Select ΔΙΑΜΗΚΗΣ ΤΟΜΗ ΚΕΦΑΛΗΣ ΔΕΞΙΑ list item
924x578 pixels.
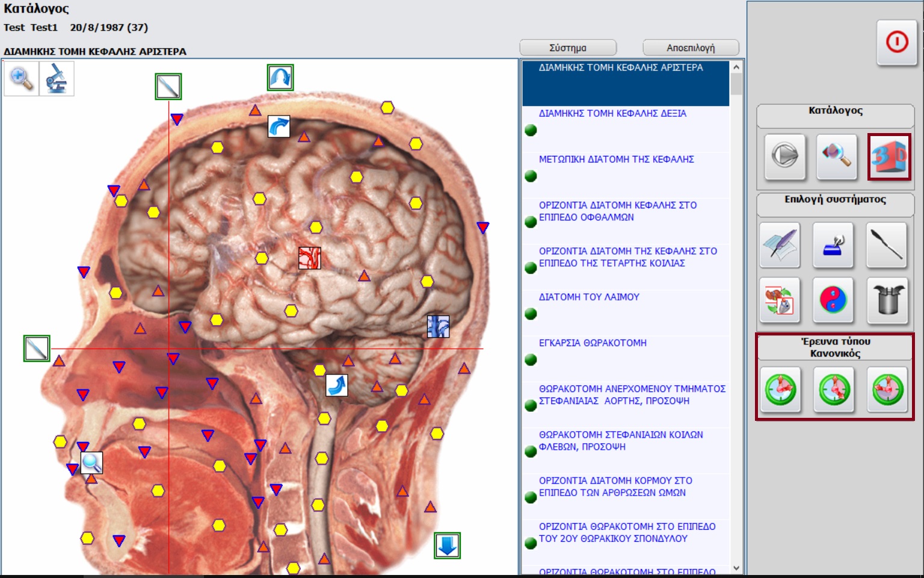(x=626, y=129)
